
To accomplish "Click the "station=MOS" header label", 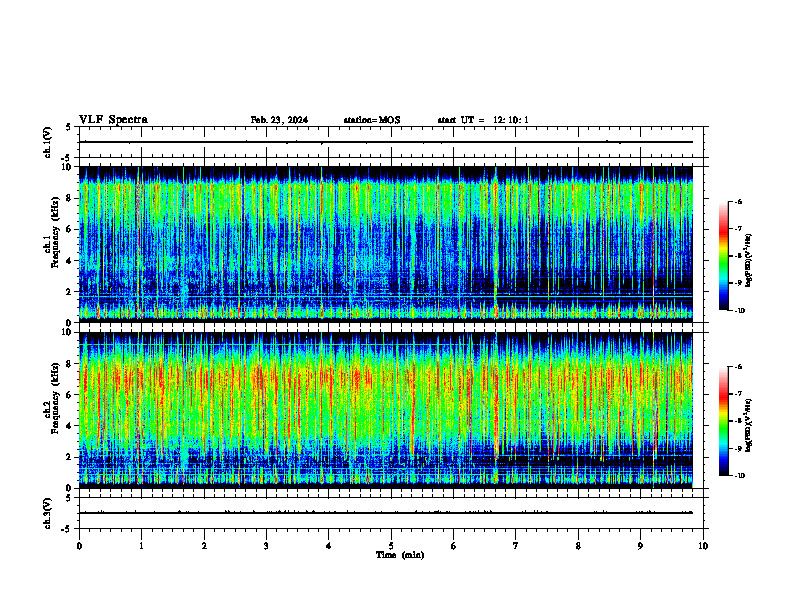I will 372,120.
